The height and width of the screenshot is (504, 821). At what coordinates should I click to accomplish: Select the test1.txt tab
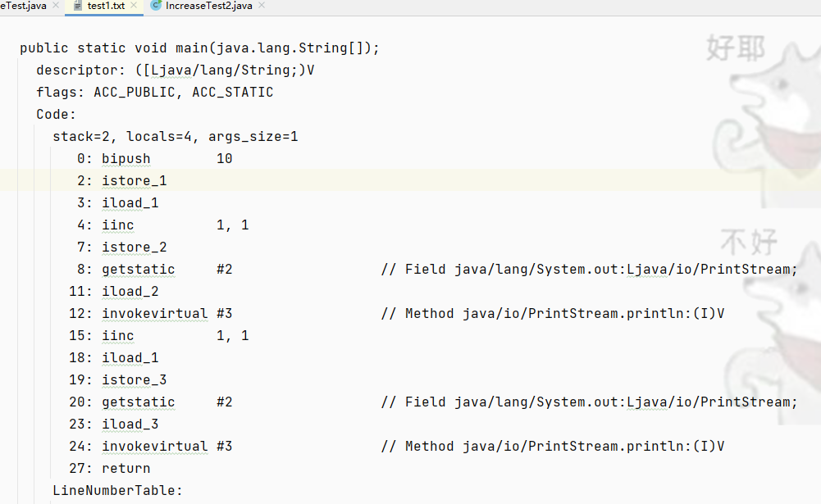(106, 6)
